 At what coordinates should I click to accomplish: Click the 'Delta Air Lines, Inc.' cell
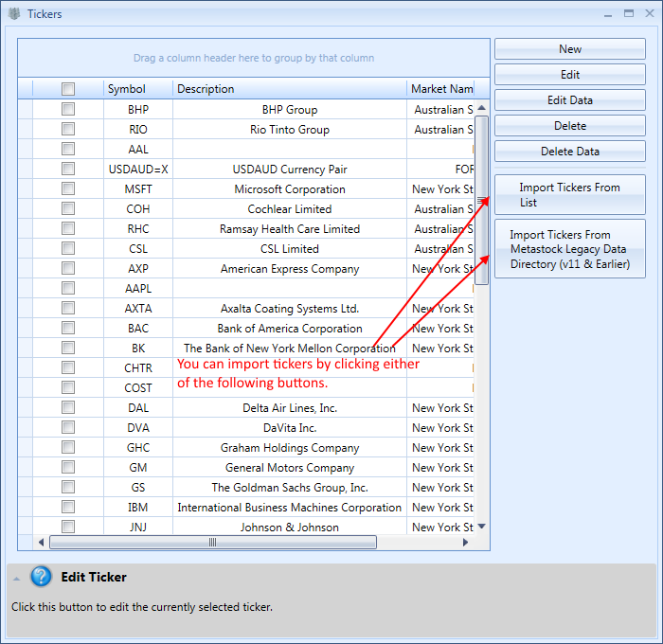click(290, 407)
